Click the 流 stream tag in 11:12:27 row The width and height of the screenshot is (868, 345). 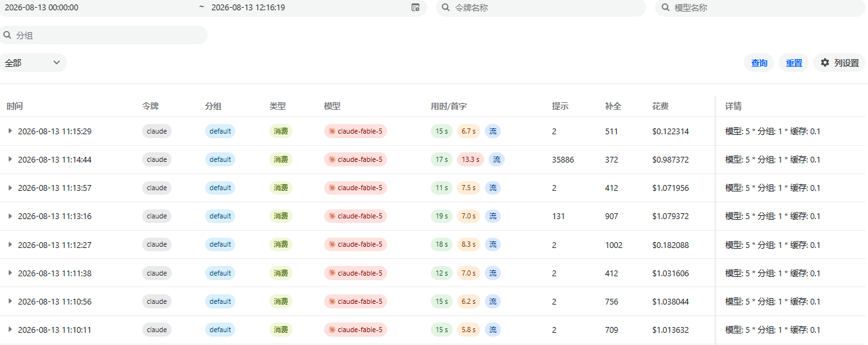click(x=493, y=244)
